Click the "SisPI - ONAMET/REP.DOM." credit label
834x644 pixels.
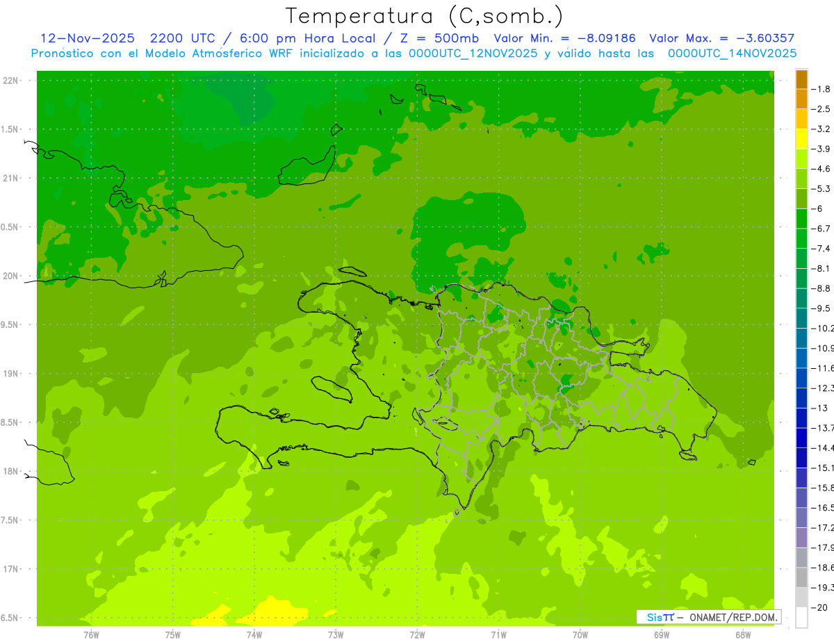click(x=708, y=617)
